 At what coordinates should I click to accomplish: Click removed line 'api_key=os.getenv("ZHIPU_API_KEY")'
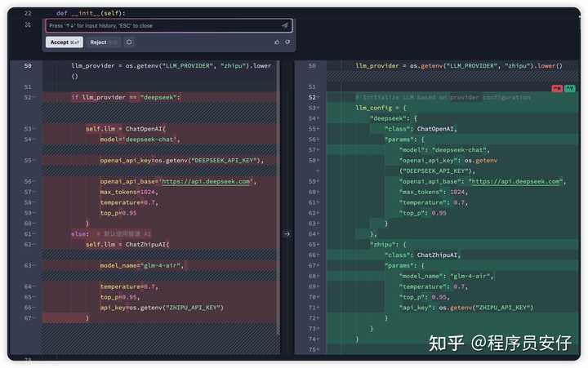tap(162, 308)
